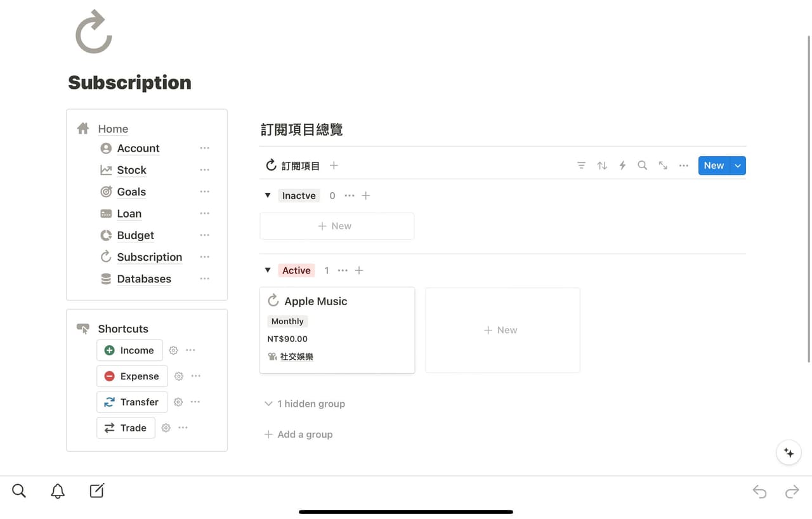
Task: Click the compose new page icon
Action: coord(96,490)
